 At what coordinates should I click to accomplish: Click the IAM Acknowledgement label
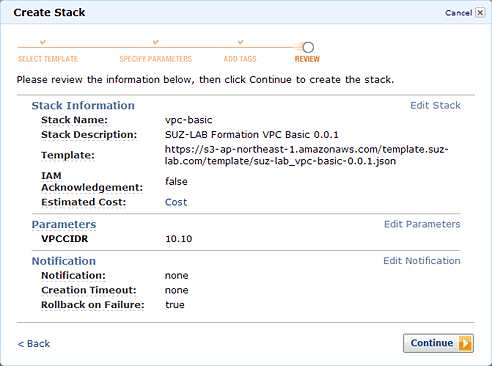coord(92,182)
